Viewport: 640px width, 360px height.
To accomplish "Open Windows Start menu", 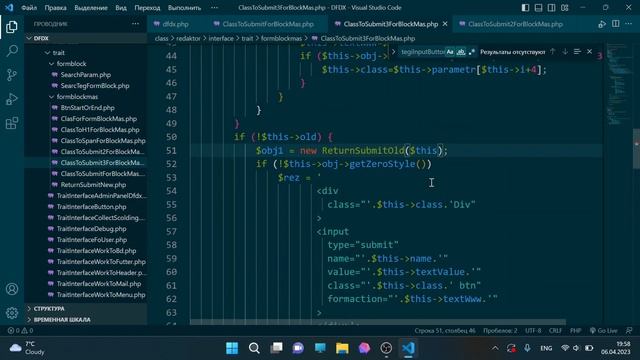I will (232, 348).
